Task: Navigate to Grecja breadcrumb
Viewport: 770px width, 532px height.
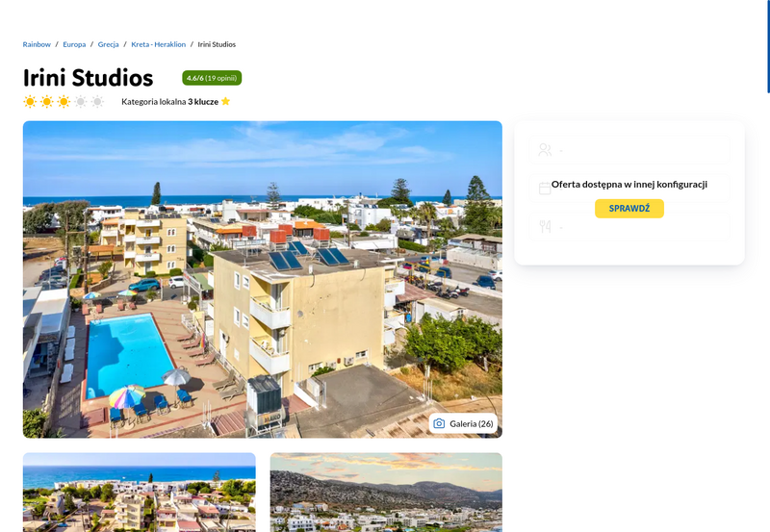Action: pos(108,44)
